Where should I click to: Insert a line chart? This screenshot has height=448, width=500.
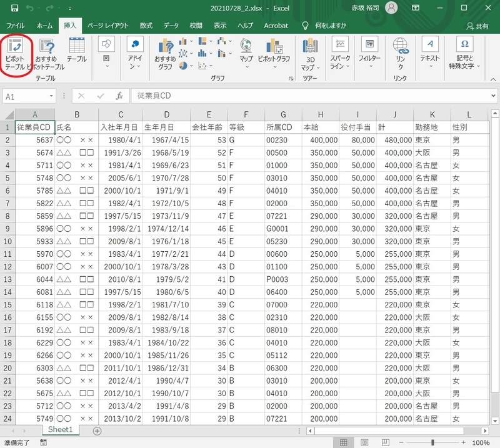[x=183, y=53]
